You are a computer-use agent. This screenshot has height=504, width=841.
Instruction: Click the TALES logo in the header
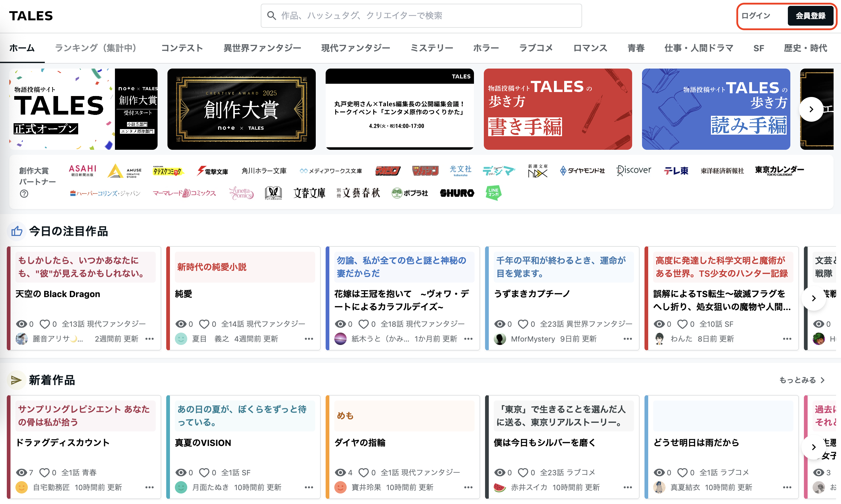point(31,16)
